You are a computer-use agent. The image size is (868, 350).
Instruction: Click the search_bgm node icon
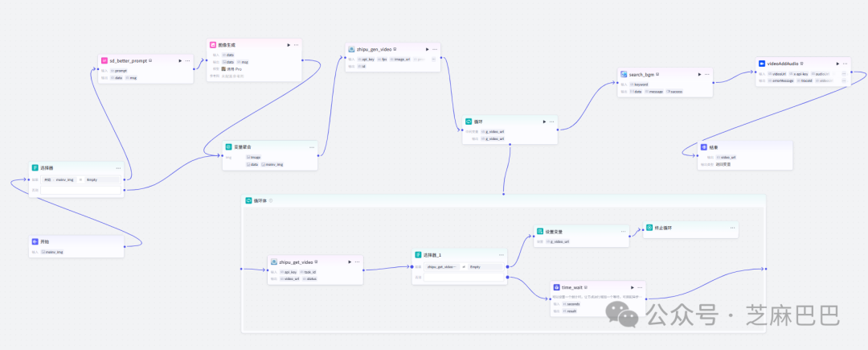tap(624, 74)
